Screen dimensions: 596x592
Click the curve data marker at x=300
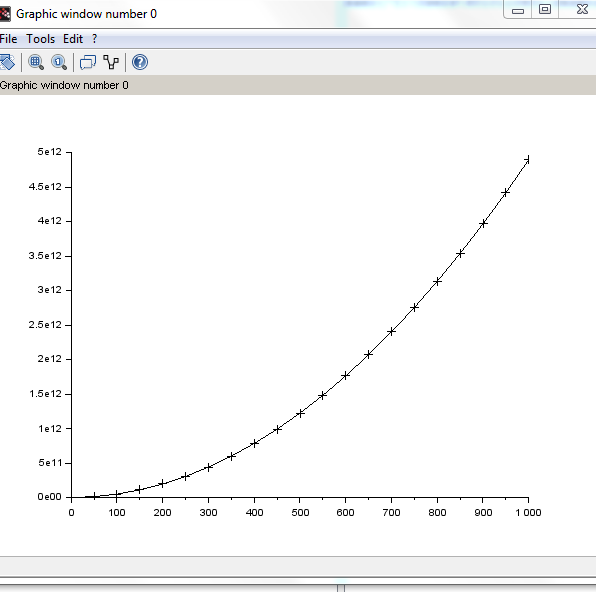click(208, 467)
